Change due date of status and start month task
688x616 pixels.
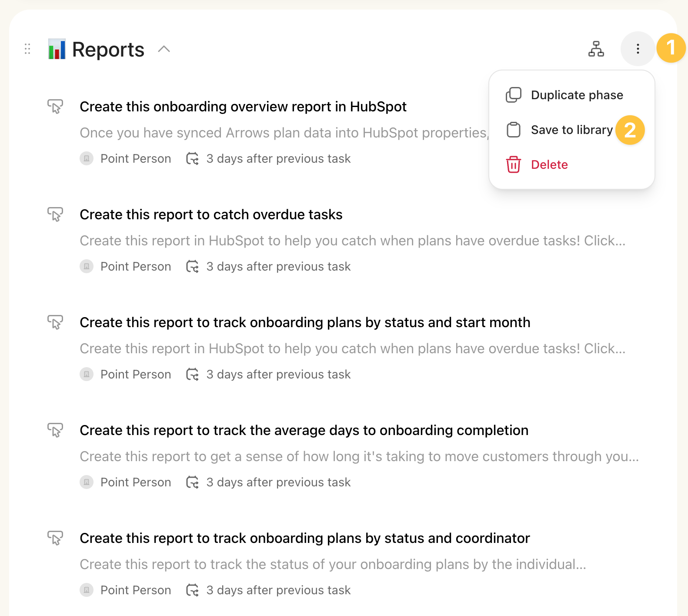pyautogui.click(x=278, y=374)
